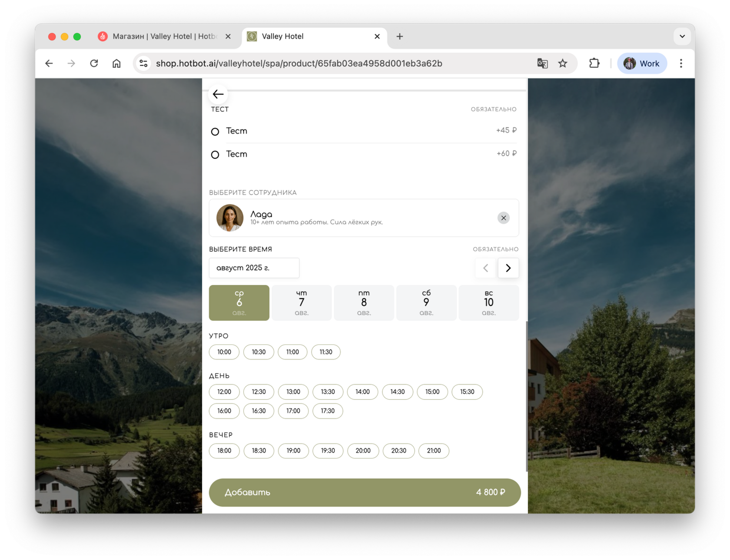Remove selected employee Лада

(x=504, y=218)
